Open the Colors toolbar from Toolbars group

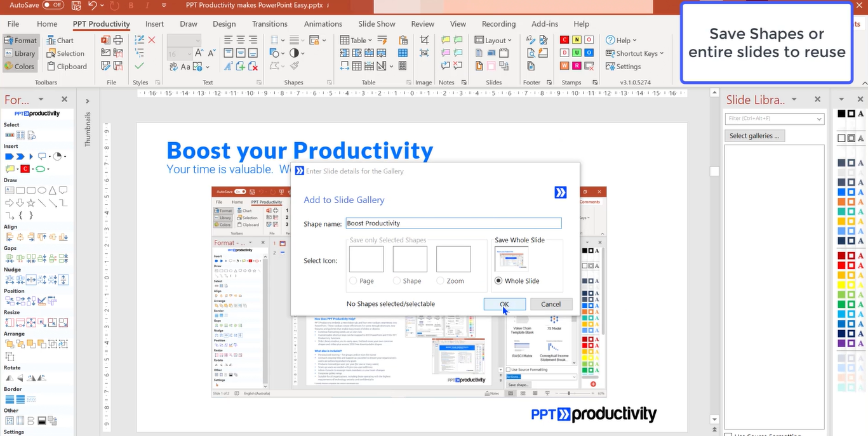point(20,66)
